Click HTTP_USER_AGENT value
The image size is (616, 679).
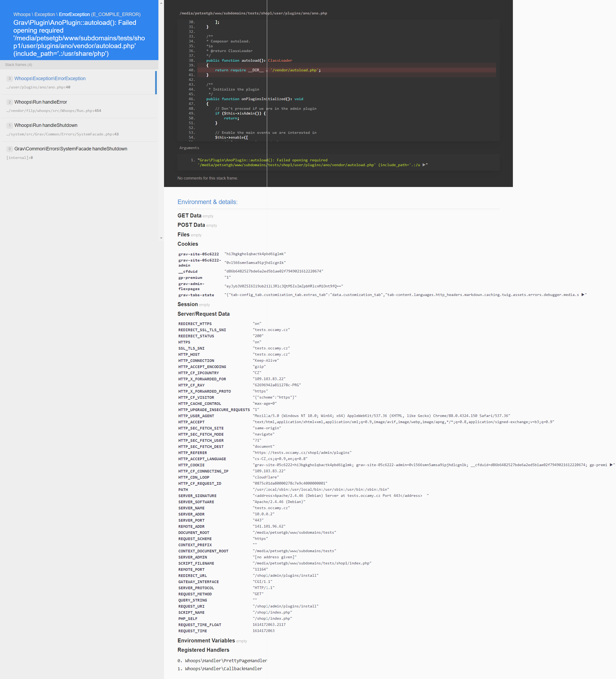[381, 416]
